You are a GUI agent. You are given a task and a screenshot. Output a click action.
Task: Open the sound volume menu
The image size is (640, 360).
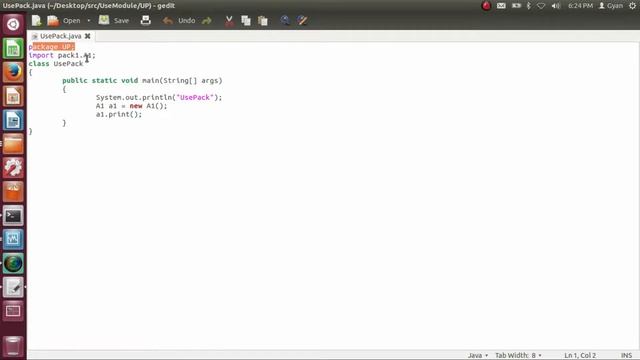point(556,6)
